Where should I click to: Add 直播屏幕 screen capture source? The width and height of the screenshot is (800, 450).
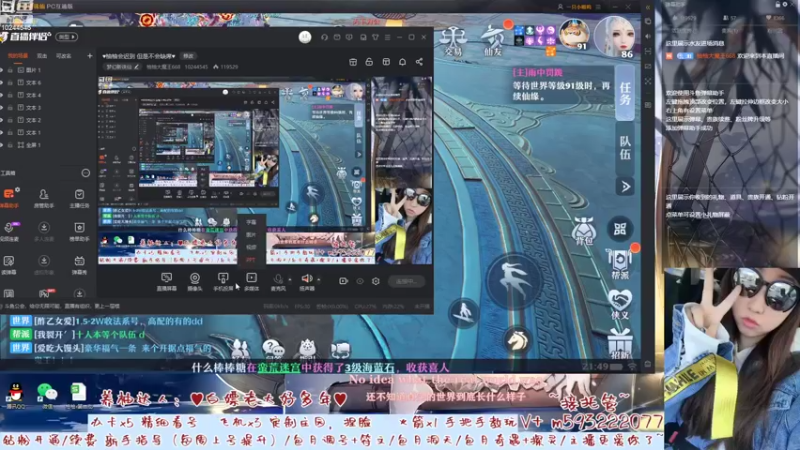pyautogui.click(x=166, y=281)
